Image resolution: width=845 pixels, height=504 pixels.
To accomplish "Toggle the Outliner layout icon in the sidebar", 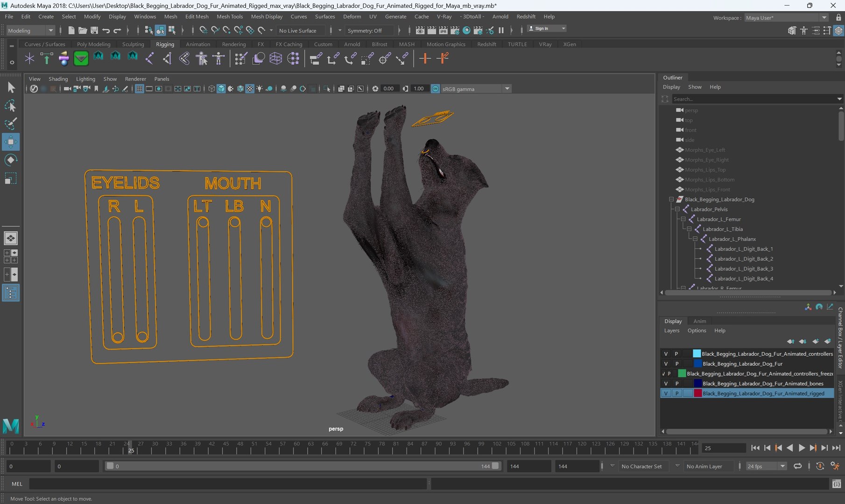I will click(x=11, y=293).
